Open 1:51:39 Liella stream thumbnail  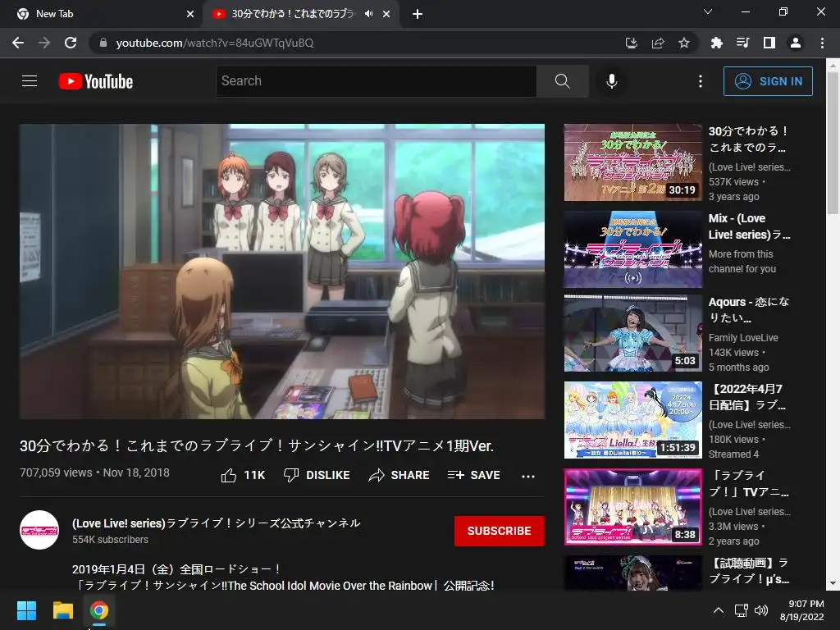632,420
